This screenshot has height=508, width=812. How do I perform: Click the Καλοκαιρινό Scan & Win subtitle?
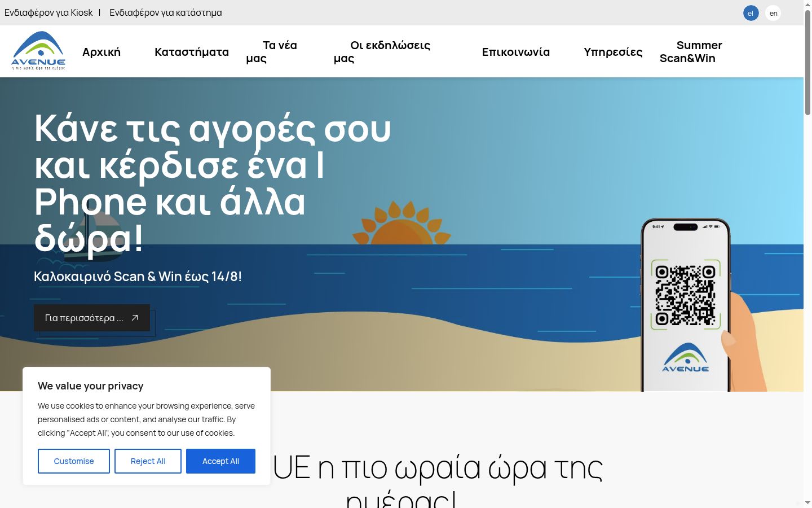click(x=138, y=277)
